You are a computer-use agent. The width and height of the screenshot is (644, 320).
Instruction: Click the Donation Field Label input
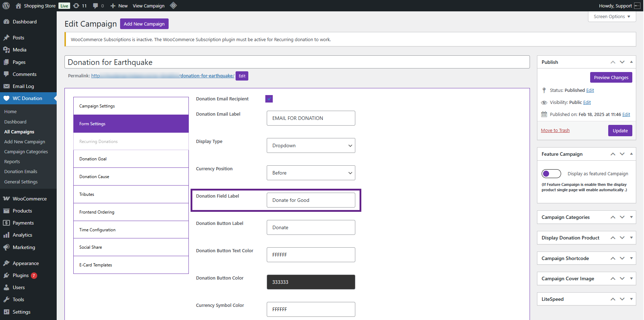(x=311, y=200)
